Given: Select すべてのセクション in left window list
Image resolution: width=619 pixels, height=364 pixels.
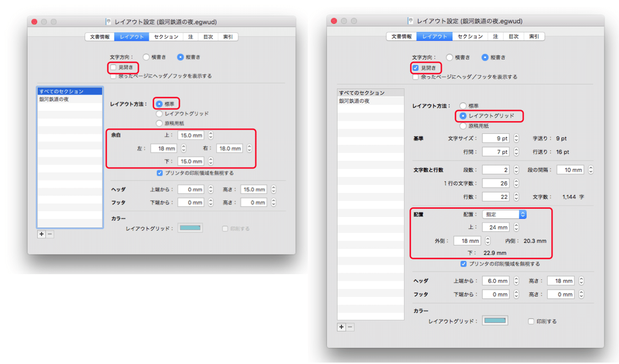Looking at the screenshot, I should click(70, 91).
